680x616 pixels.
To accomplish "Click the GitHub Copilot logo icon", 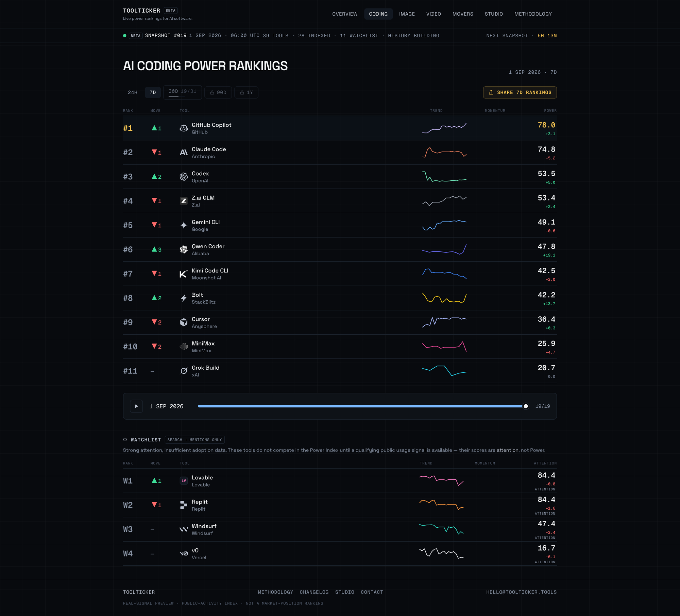I will (x=184, y=128).
